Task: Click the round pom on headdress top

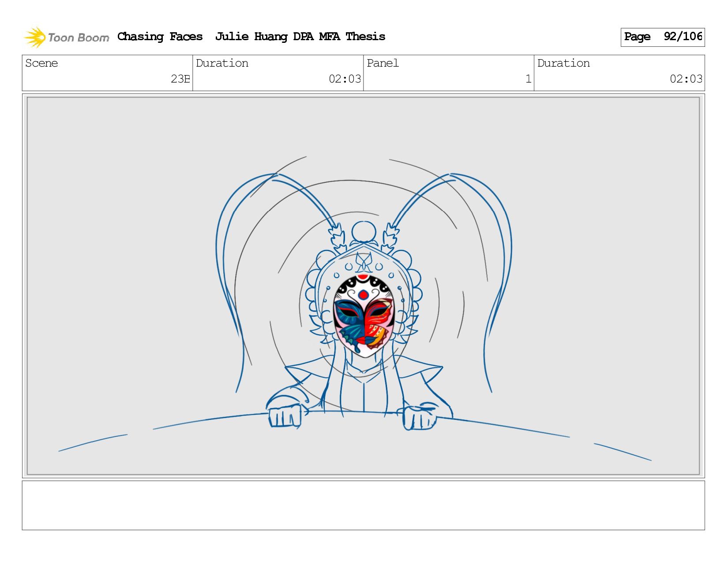Action: point(364,232)
